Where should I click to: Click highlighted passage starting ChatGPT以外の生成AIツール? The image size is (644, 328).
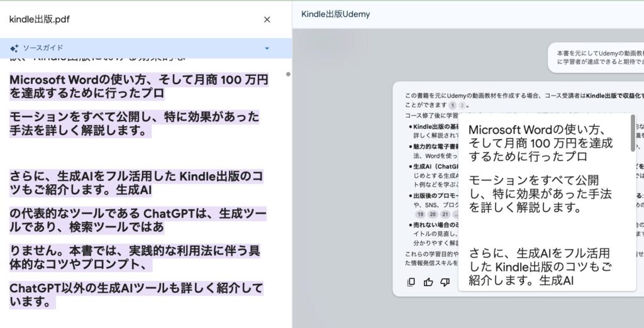pyautogui.click(x=136, y=295)
